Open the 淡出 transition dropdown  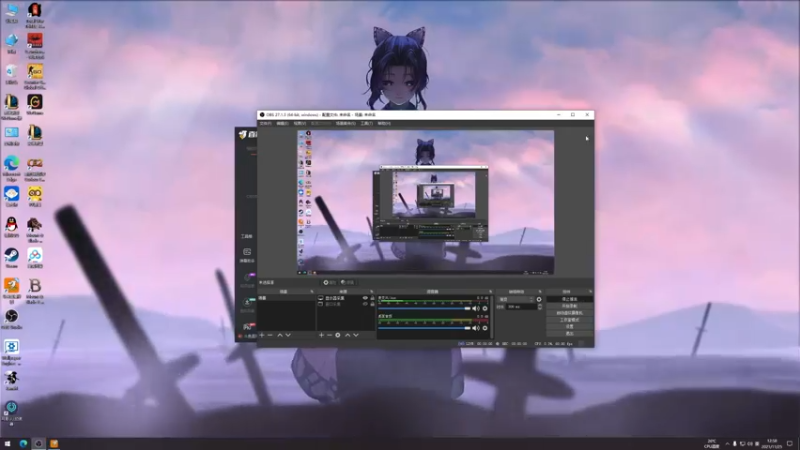[516, 299]
